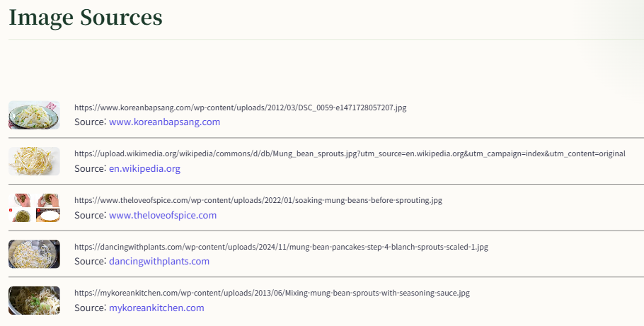Screen dimensions: 644x326
Task: Open the en.wikipedia.org source link
Action: point(144,169)
